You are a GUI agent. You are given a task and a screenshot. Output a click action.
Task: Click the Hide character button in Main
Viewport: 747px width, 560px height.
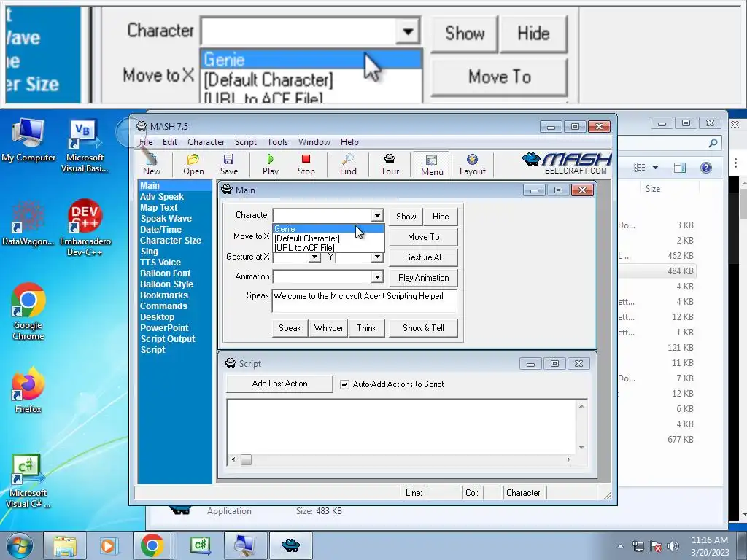441,216
